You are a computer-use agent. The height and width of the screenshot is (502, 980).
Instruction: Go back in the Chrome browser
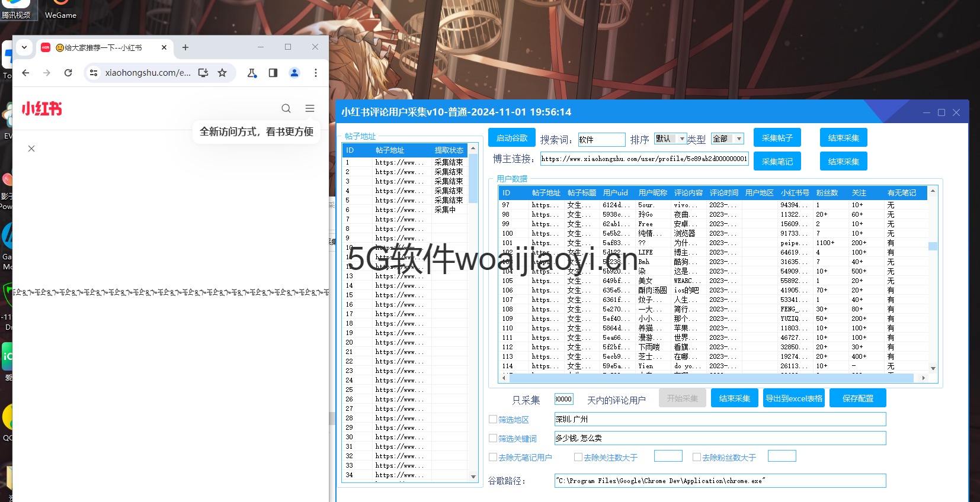tap(25, 73)
